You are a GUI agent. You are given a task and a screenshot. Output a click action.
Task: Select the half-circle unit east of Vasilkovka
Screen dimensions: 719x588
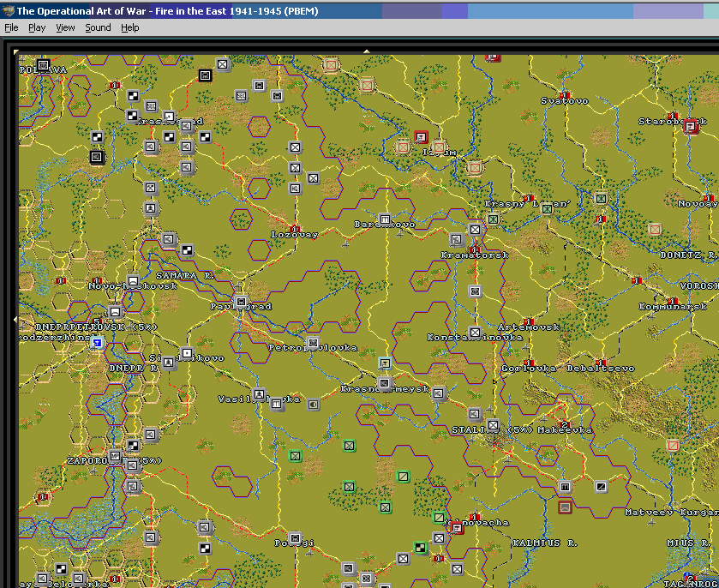(313, 405)
